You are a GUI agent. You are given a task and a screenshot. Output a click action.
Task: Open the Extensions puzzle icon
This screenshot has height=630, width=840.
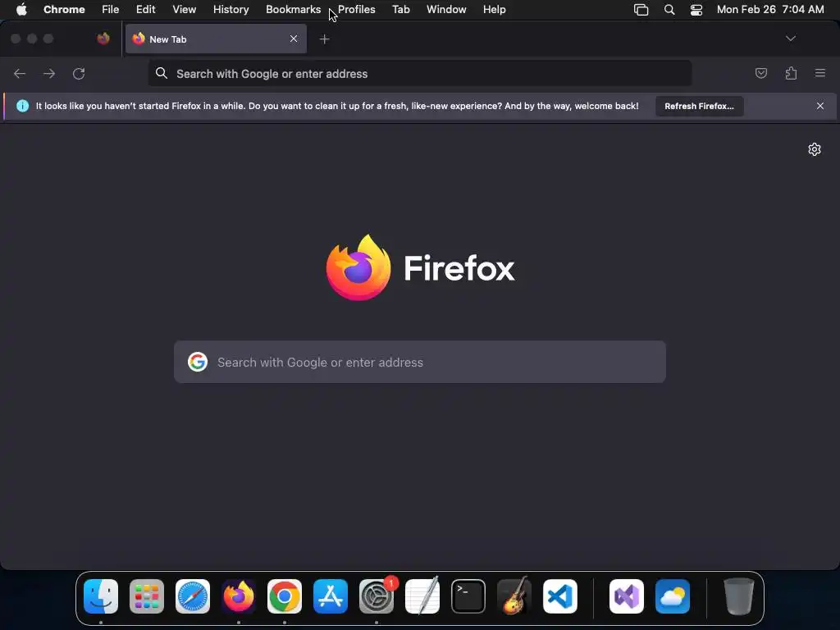tap(791, 73)
